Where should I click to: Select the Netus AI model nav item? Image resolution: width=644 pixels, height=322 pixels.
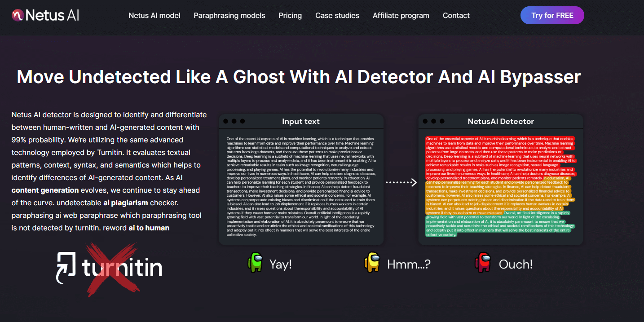[154, 15]
